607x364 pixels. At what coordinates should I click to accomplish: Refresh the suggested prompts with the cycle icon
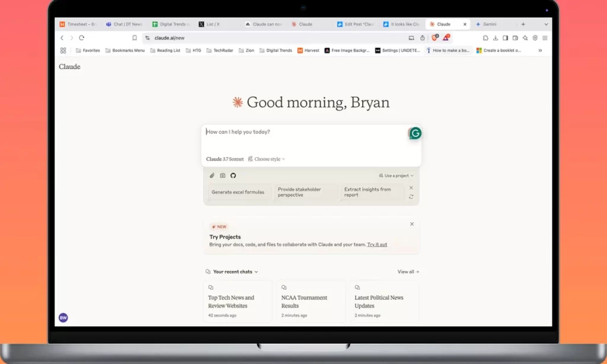pos(411,197)
